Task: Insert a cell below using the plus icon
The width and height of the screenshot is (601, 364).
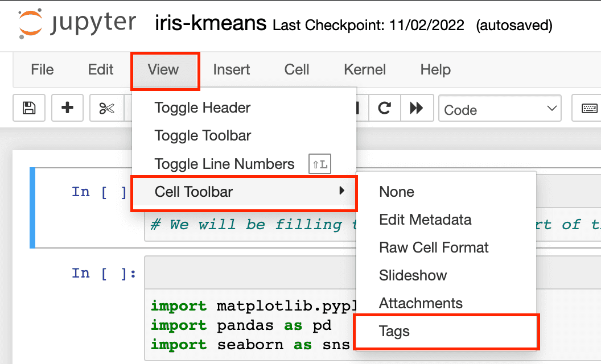Action: coord(68,108)
